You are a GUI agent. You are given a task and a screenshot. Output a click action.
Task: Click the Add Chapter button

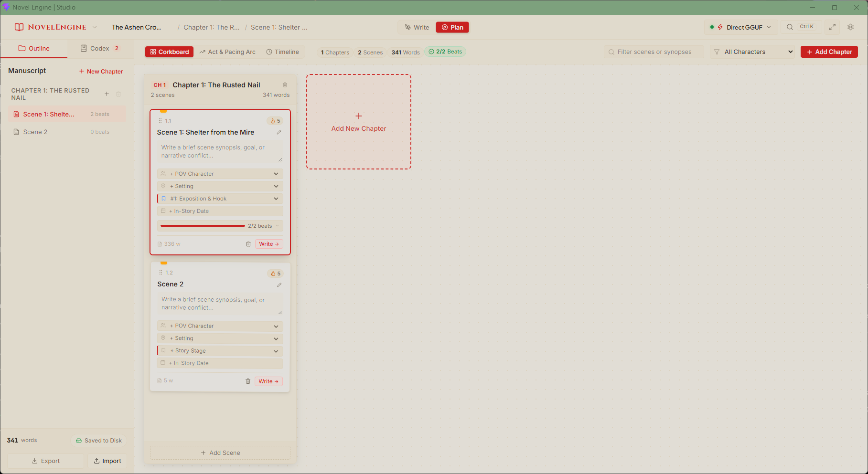[829, 52]
